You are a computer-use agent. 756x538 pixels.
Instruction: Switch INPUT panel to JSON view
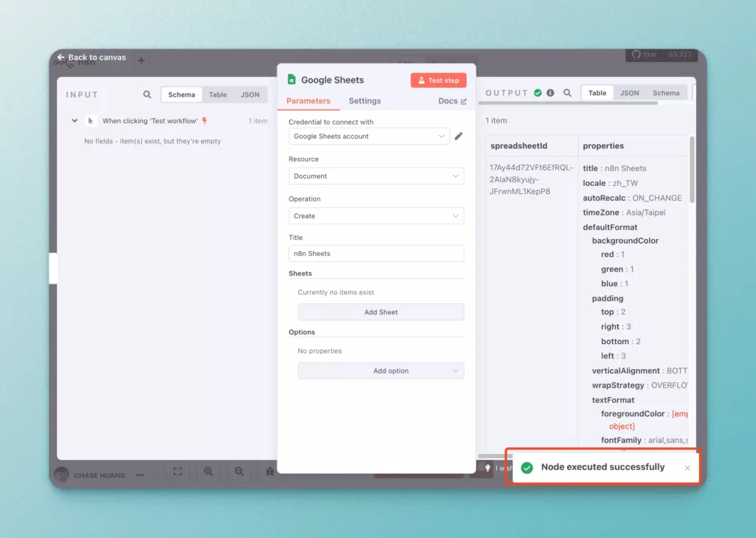(250, 94)
